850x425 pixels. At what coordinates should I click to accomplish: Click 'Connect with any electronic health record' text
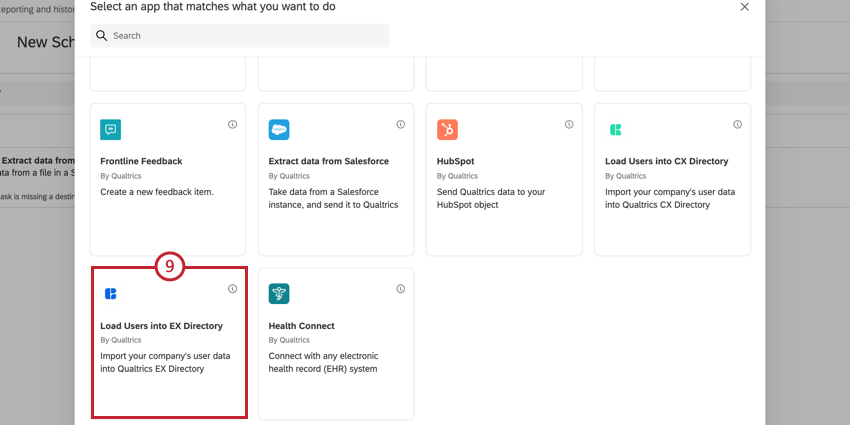tap(324, 363)
